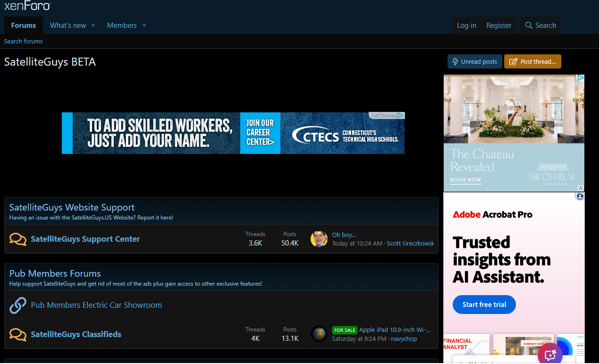The image size is (599, 364).
Task: Open SatelliteGuys Website Support category
Action: [x=72, y=207]
